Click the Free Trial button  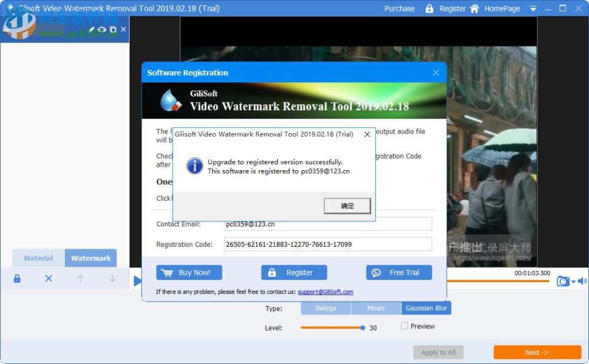(399, 272)
